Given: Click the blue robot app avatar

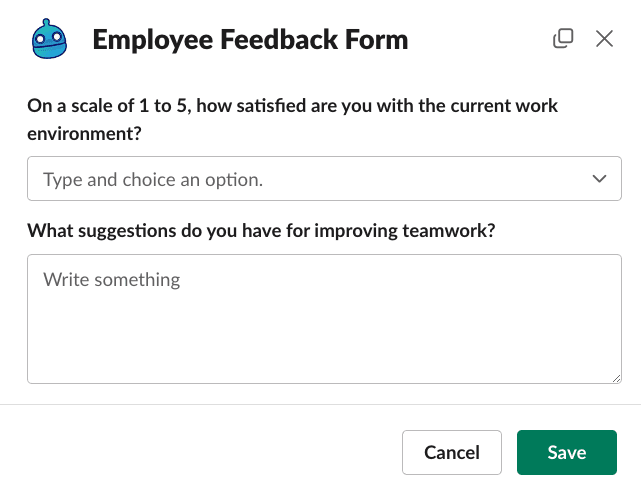Looking at the screenshot, I should pos(49,38).
